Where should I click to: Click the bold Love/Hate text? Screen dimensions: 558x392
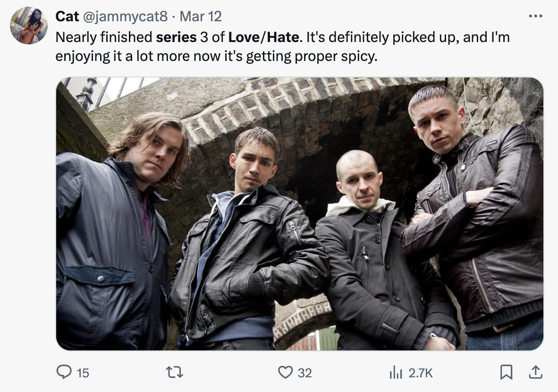263,37
